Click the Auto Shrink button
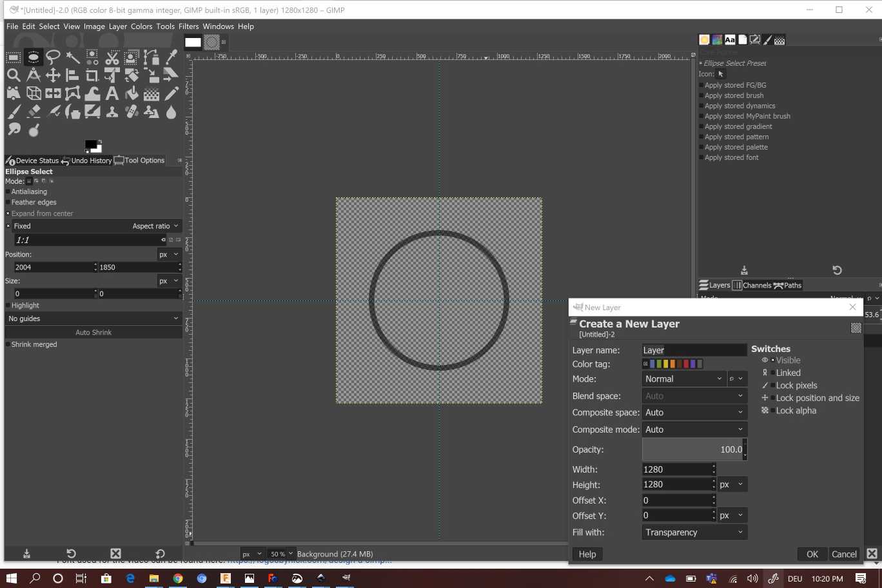 (93, 333)
